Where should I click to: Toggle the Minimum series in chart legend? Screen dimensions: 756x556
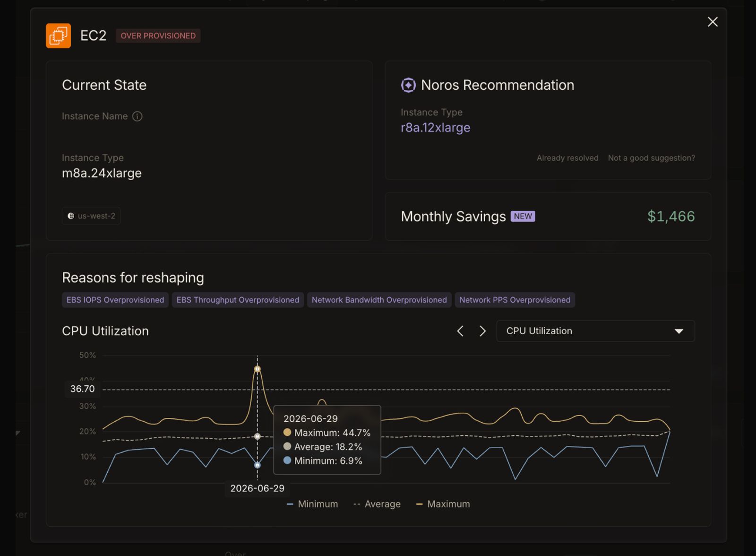312,504
